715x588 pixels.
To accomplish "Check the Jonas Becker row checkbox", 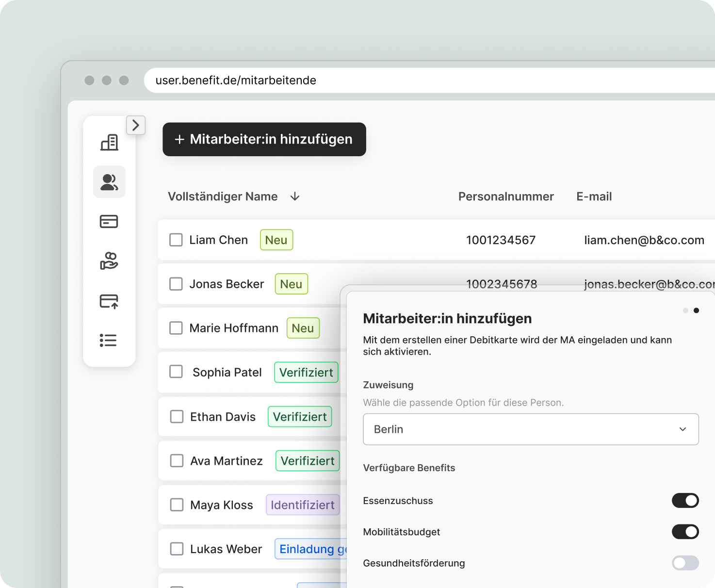I will [x=176, y=284].
